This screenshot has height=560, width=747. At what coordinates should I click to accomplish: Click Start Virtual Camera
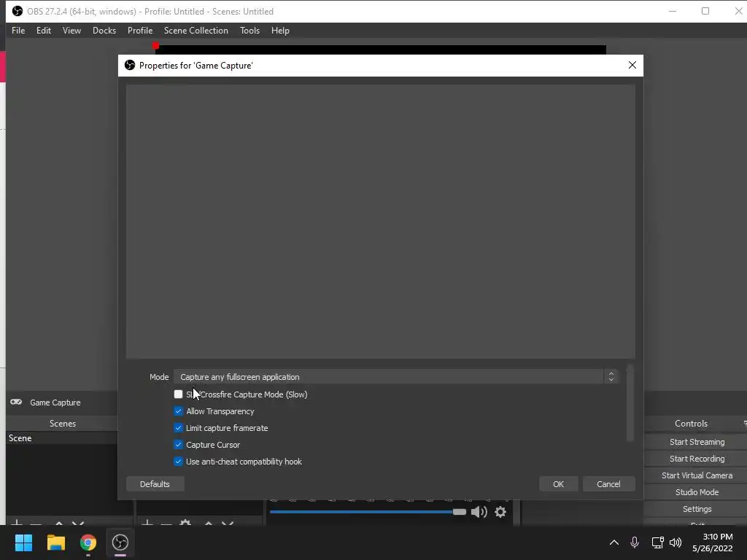[x=697, y=475]
